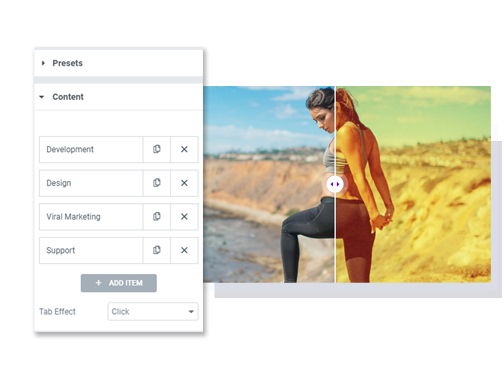Remove the Viral Marketing item
Viewport: 504px width, 387px height.
click(184, 217)
